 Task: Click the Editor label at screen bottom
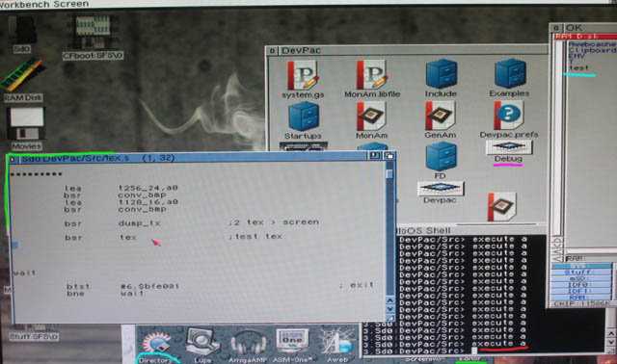(470, 358)
